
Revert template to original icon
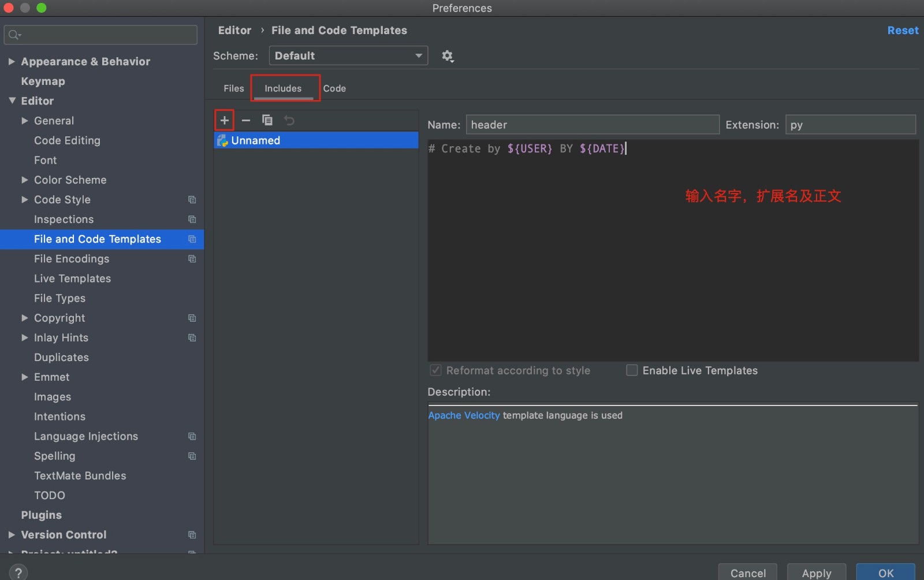289,120
